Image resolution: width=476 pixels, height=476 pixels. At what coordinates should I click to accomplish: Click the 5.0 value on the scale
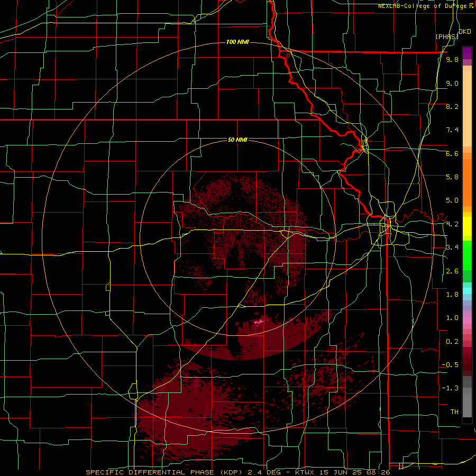click(452, 200)
